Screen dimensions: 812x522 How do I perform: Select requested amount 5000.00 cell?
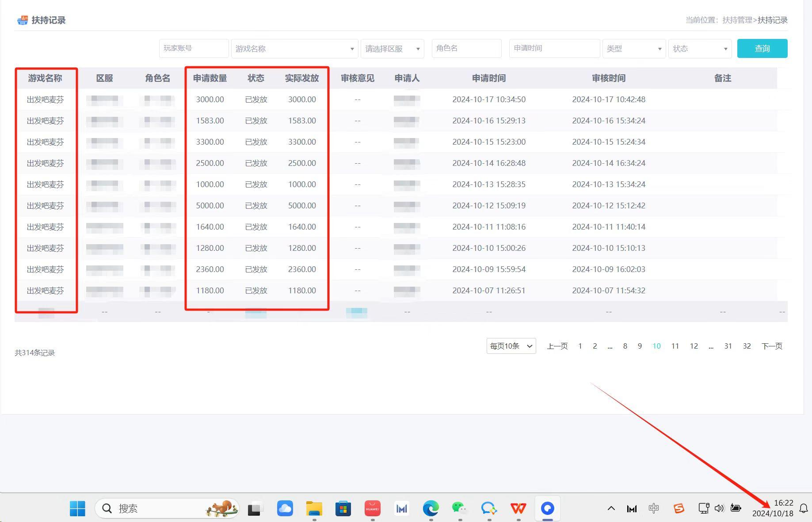click(210, 206)
